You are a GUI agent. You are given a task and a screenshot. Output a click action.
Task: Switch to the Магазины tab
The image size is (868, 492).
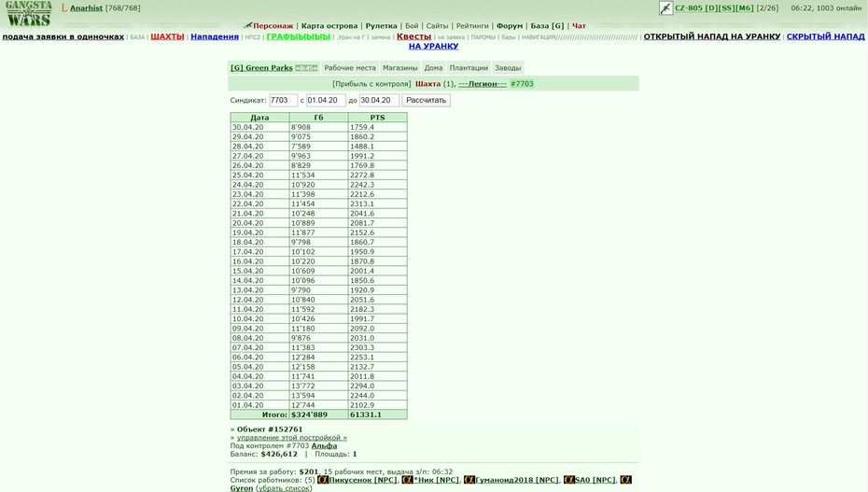(x=399, y=67)
